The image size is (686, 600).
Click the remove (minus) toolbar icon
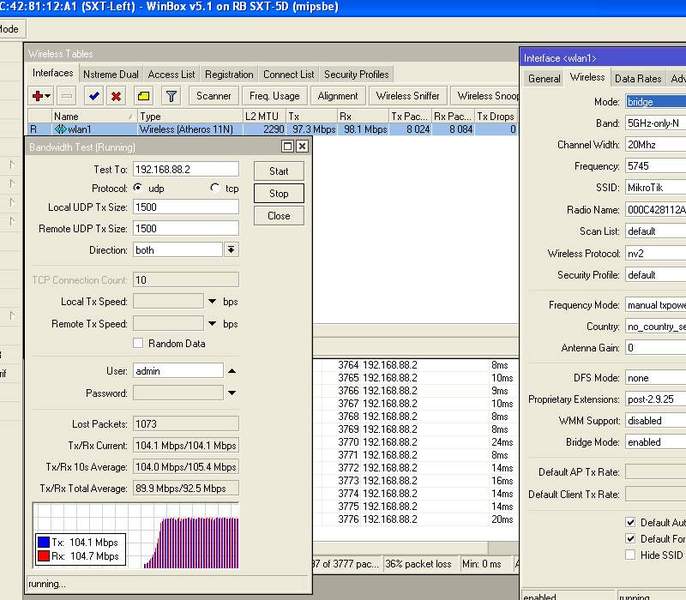(x=66, y=96)
